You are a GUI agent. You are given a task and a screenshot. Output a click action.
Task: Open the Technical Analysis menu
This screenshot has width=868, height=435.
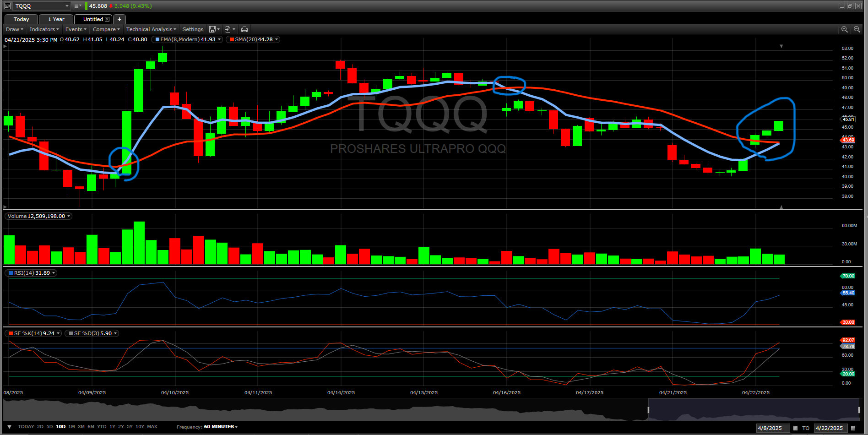click(151, 29)
